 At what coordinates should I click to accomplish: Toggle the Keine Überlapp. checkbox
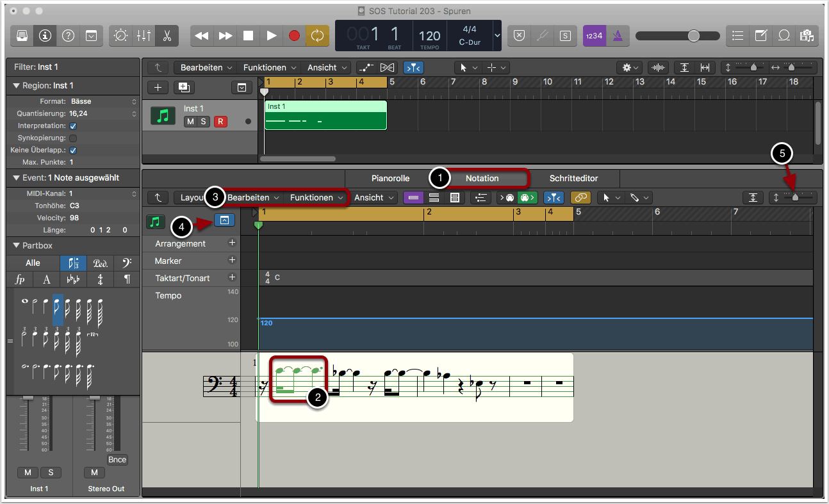(x=73, y=150)
